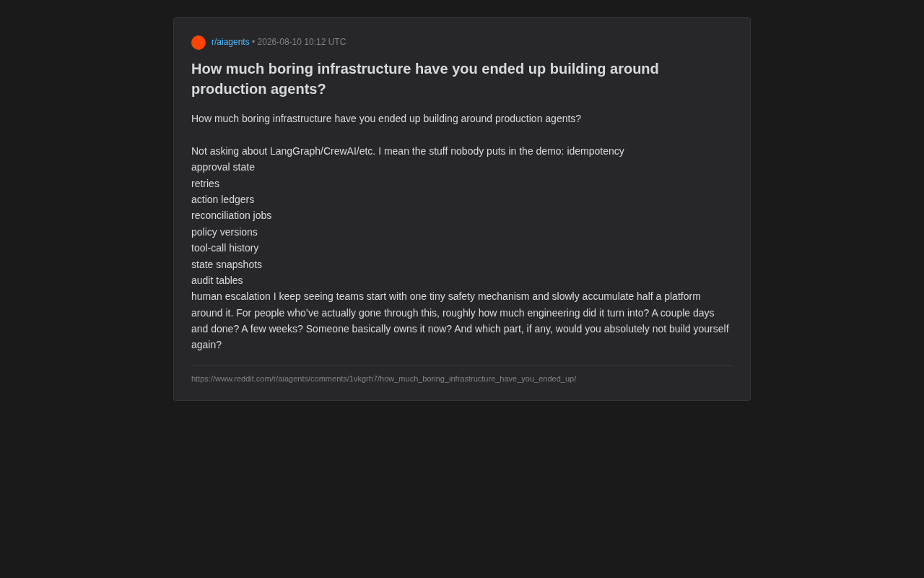Click the 'approval state' list line
The height and width of the screenshot is (578, 924).
tap(223, 167)
